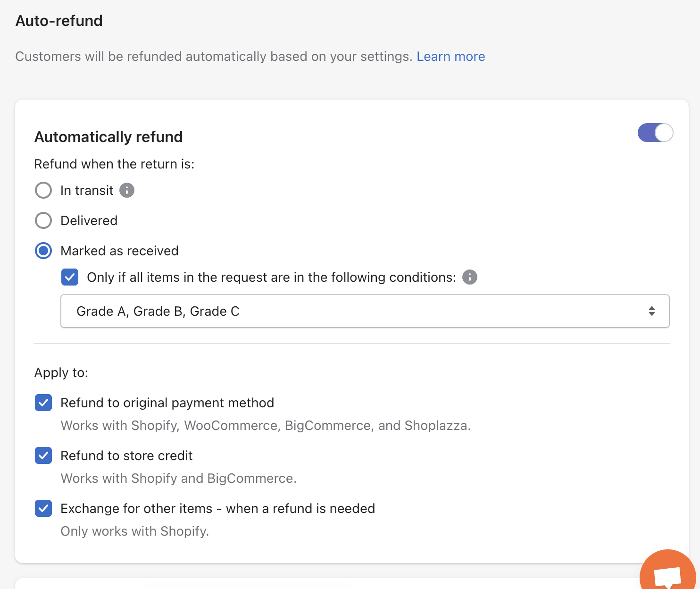The height and width of the screenshot is (589, 700).
Task: Click Exchange for other items label text
Action: coord(217,508)
